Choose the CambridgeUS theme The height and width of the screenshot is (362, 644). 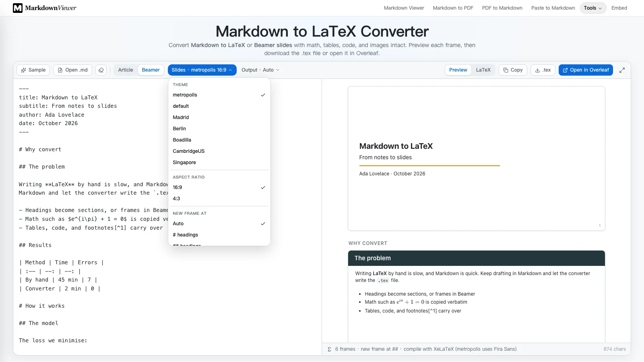(x=219, y=151)
